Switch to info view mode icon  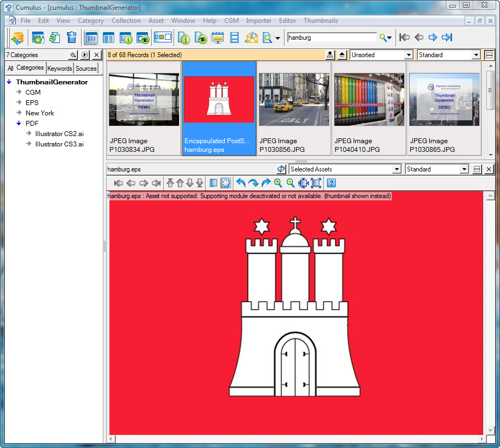(126, 38)
